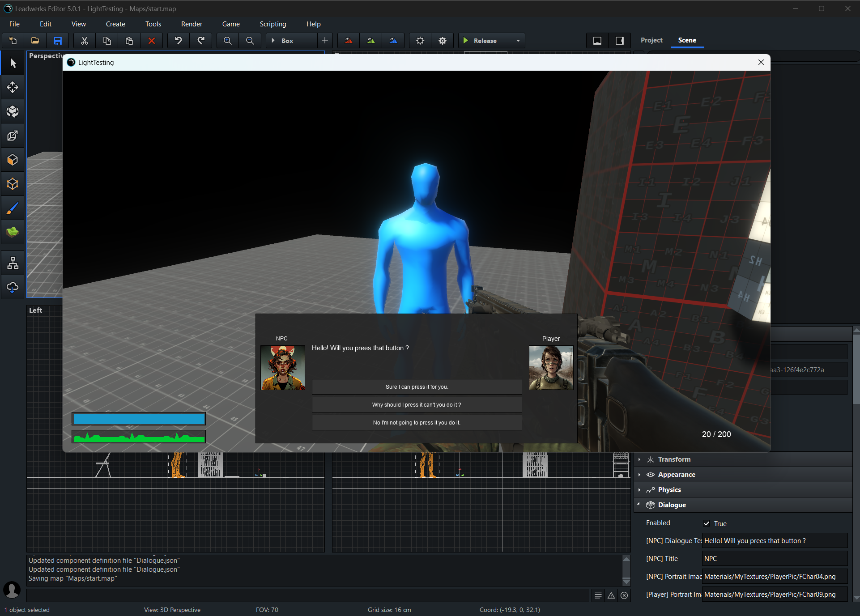This screenshot has width=860, height=616.
Task: Toggle the right side panel layout button
Action: (x=620, y=41)
